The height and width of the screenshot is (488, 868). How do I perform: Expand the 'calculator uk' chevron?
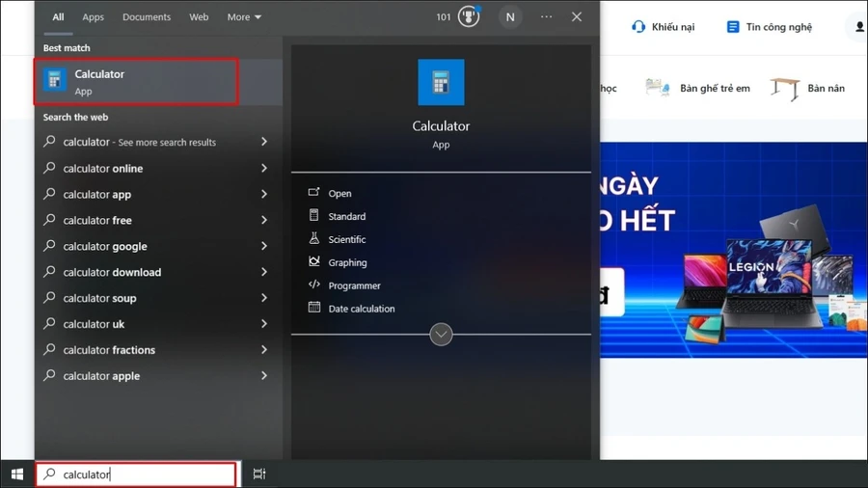[x=264, y=324]
